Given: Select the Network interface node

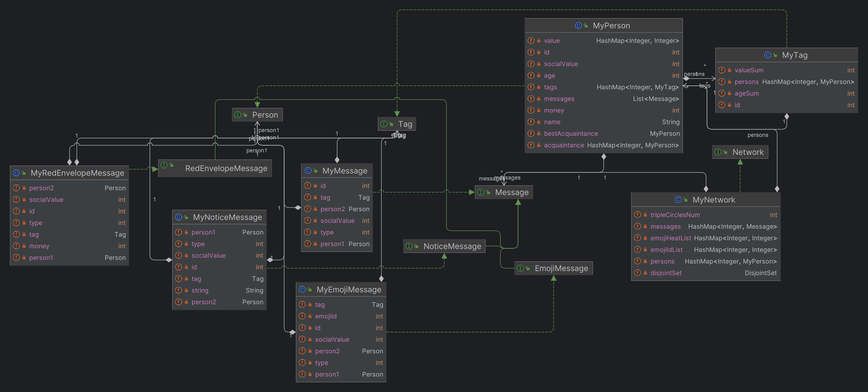Looking at the screenshot, I should [740, 152].
